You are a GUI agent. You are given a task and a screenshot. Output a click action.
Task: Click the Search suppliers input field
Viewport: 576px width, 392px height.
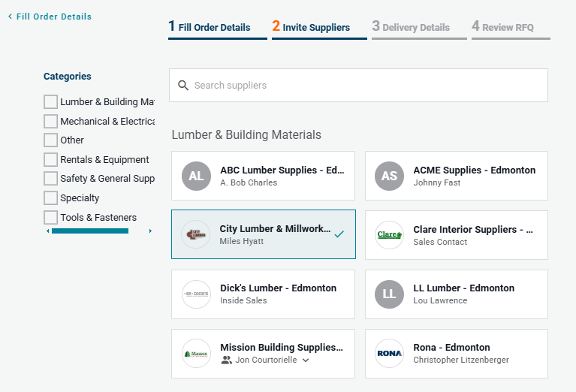(358, 85)
